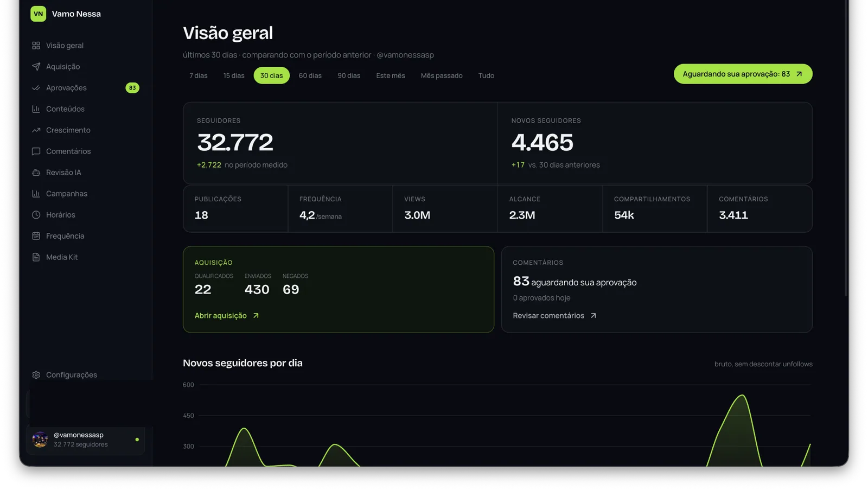868x490 pixels.
Task: Click the Campanhas chart icon
Action: coord(36,194)
